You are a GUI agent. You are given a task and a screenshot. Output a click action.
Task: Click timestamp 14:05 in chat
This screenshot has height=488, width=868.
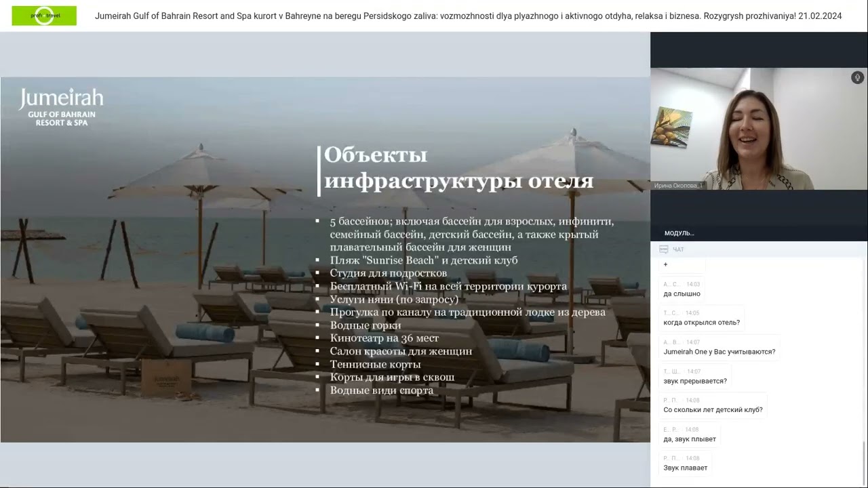692,313
